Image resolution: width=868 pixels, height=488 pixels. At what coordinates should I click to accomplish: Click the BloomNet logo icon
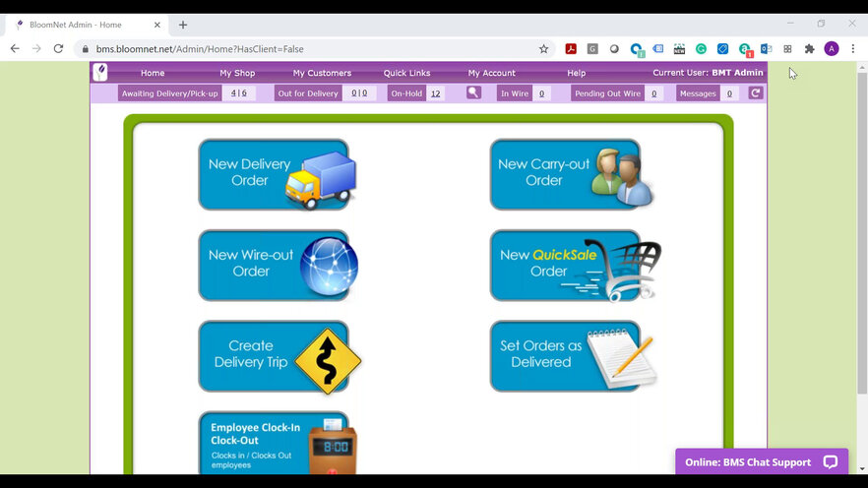tap(100, 73)
